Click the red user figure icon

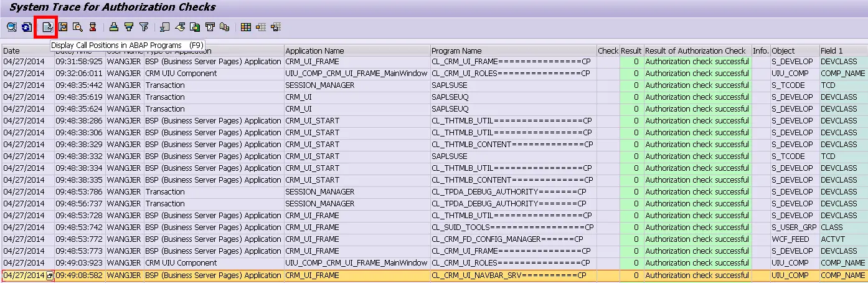point(92,27)
